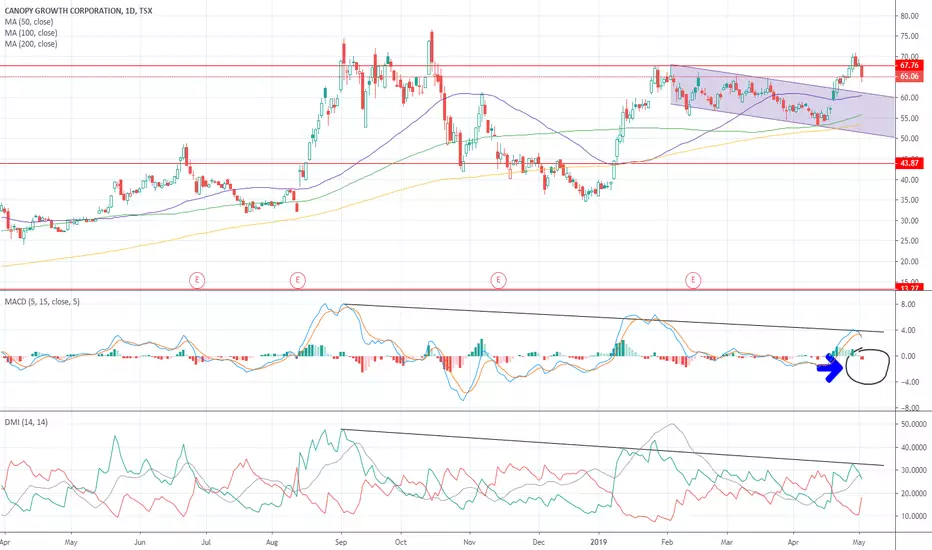Image resolution: width=932 pixels, height=550 pixels.
Task: Click the earnings marker E in August
Action: [297, 279]
